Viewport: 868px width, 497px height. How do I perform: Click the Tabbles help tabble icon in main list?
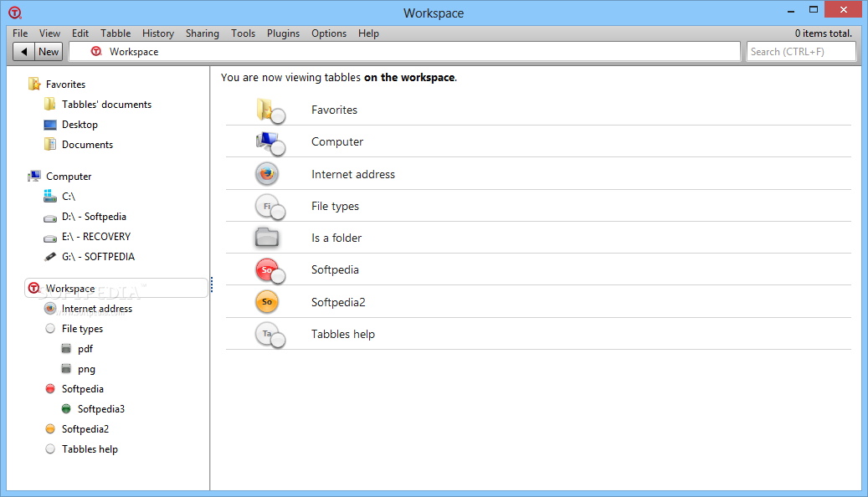(x=270, y=335)
